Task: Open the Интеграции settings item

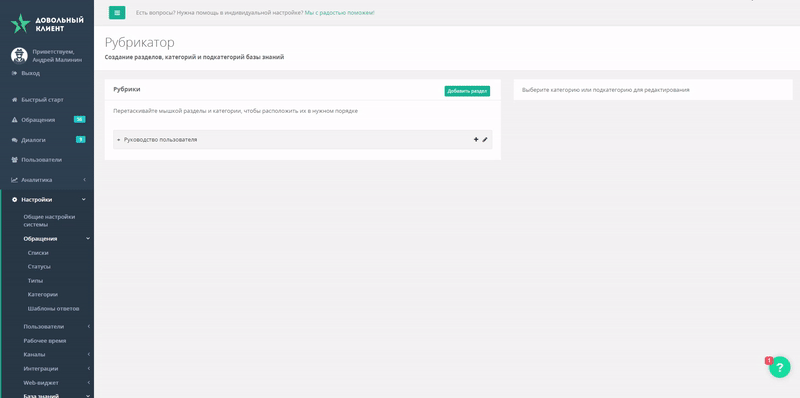Action: [x=41, y=368]
